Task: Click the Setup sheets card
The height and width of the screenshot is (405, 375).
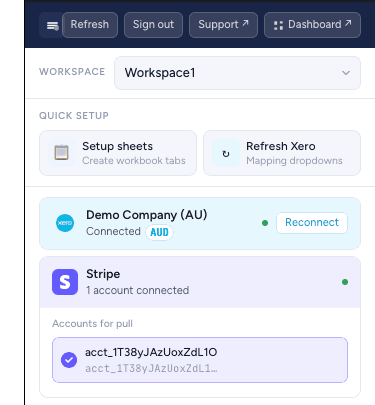Action: 118,153
